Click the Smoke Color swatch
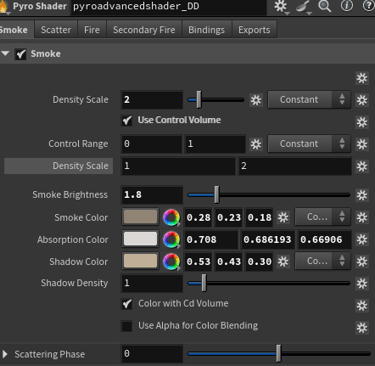 (x=140, y=217)
